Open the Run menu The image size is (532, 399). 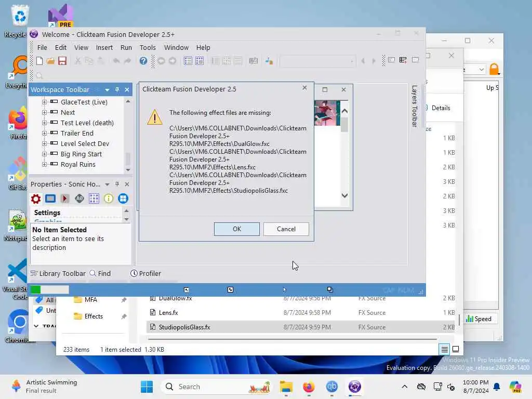coord(126,47)
